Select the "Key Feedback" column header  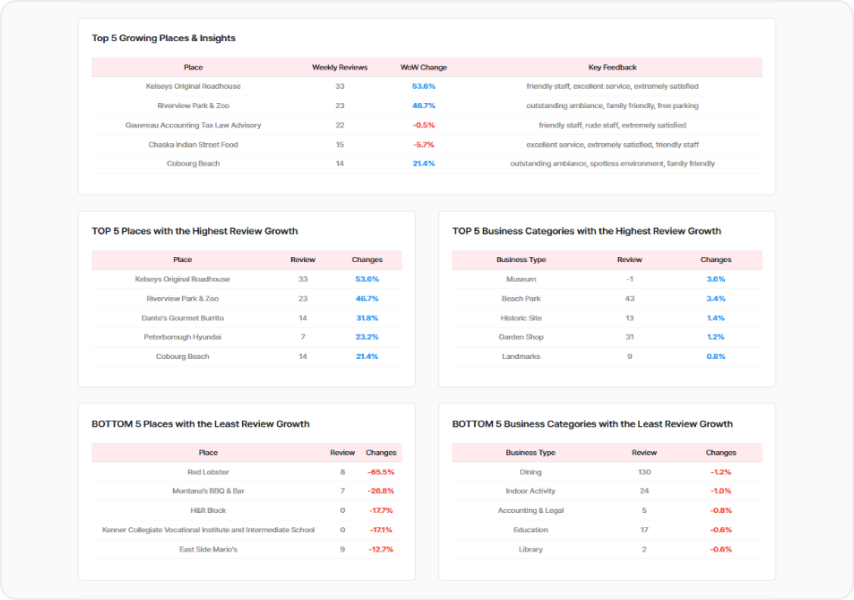(x=612, y=68)
